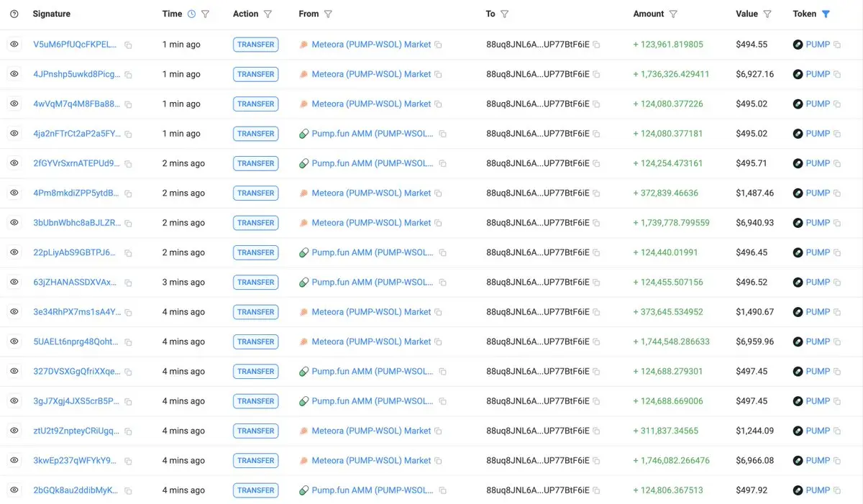This screenshot has height=504, width=863.
Task: Copy signature 4wVqM7q4M8FBa88 with copy icon
Action: [129, 104]
